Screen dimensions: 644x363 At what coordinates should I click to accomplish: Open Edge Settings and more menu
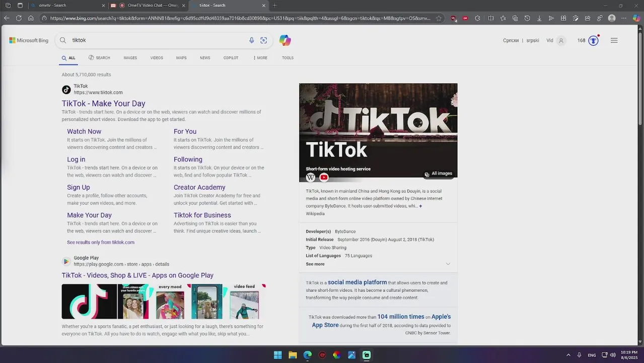pyautogui.click(x=624, y=18)
